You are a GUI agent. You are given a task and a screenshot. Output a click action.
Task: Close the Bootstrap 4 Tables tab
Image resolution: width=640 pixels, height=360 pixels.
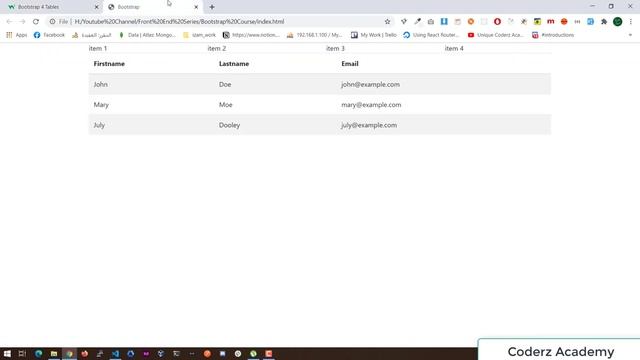coord(97,7)
